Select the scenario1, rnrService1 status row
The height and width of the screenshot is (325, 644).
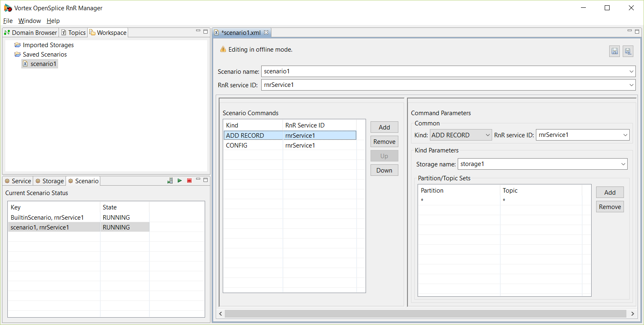click(79, 227)
